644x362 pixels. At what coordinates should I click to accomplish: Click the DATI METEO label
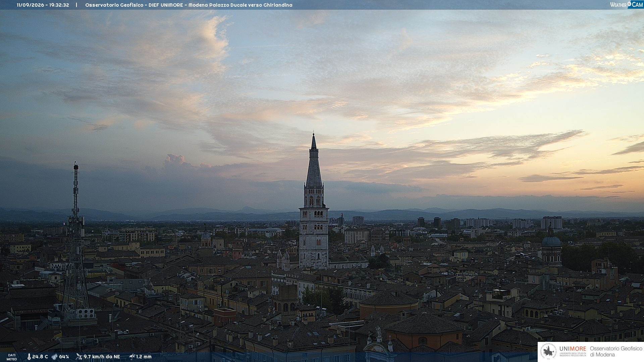[x=12, y=357]
